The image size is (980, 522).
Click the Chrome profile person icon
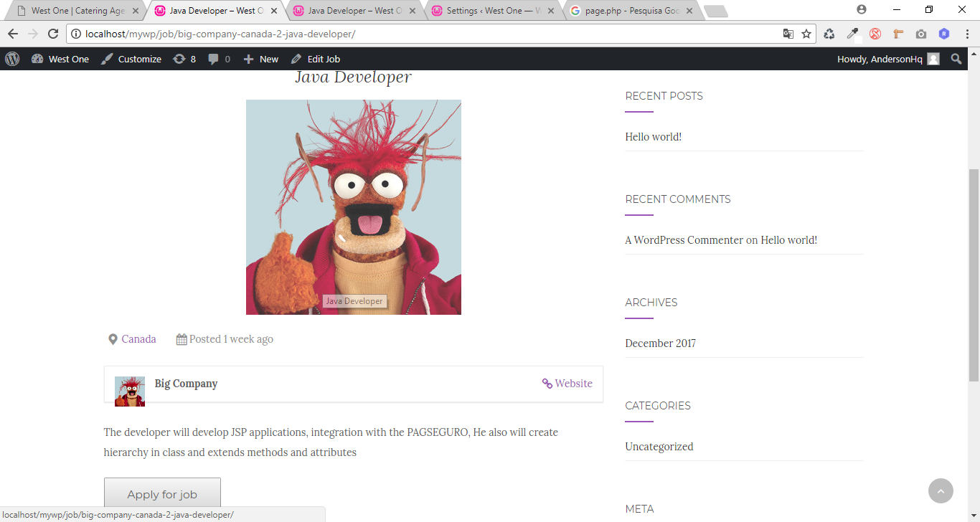pos(862,9)
